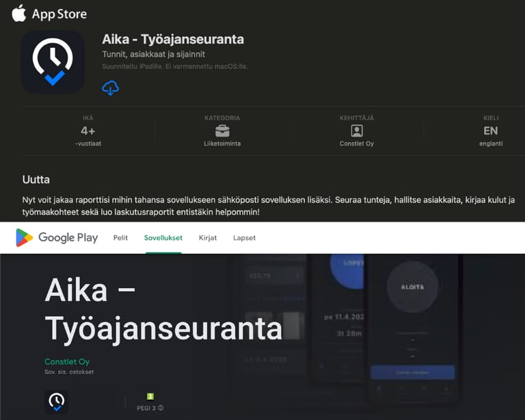Click the Apple logo in the App Store header

pos(19,14)
